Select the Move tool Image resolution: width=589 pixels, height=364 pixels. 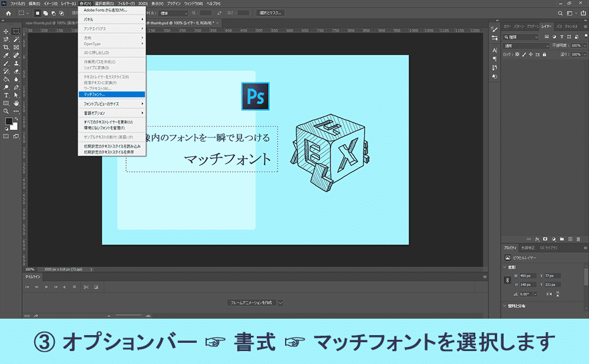tap(7, 31)
